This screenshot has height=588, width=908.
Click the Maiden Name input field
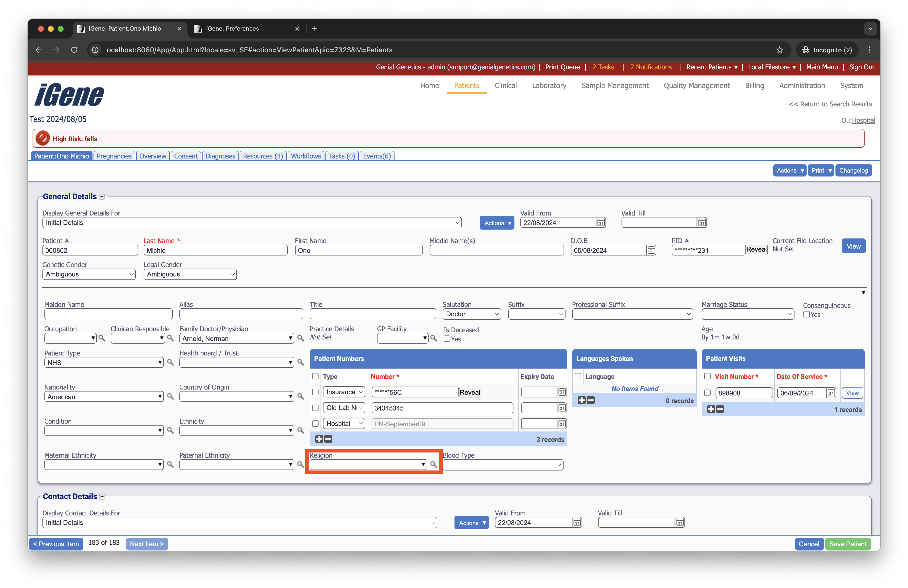[x=108, y=314]
